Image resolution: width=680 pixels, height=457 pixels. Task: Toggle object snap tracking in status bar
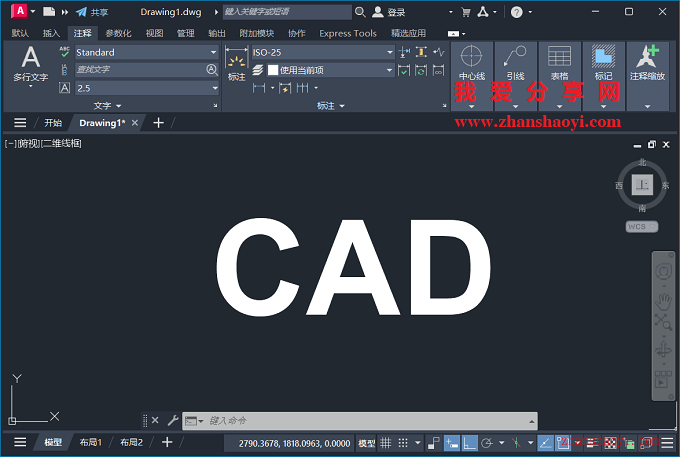tap(545, 443)
